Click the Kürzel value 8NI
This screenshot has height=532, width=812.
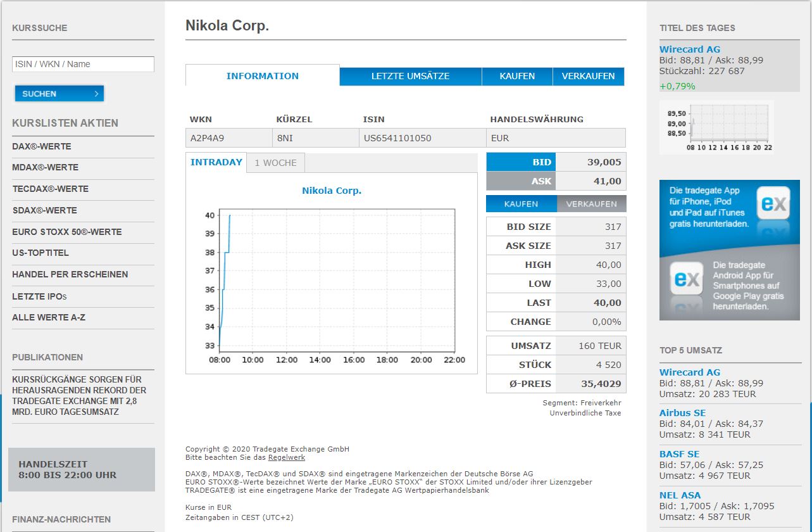(284, 138)
